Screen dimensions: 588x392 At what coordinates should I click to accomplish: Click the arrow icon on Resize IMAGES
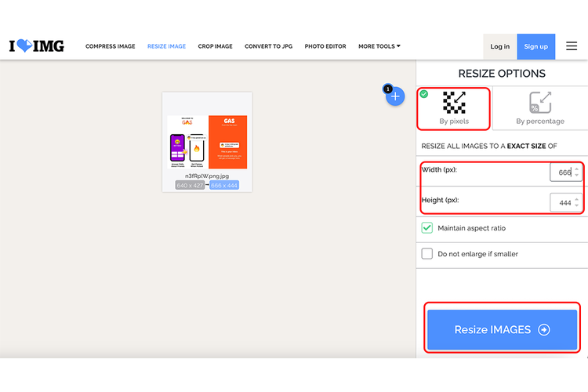[544, 330]
